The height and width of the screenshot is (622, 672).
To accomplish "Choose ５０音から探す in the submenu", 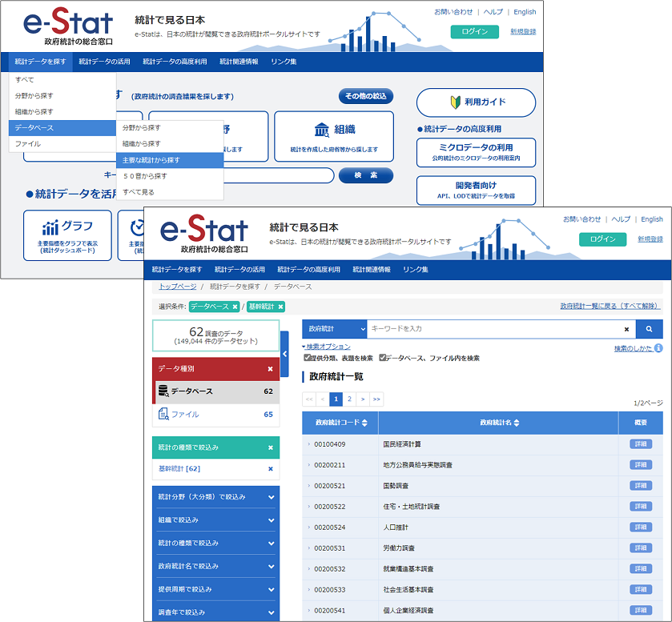I will 170,176.
